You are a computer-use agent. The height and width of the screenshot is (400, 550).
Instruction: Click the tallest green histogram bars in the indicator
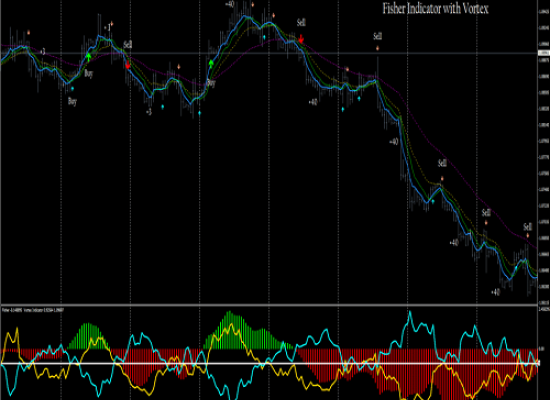pyautogui.click(x=229, y=329)
